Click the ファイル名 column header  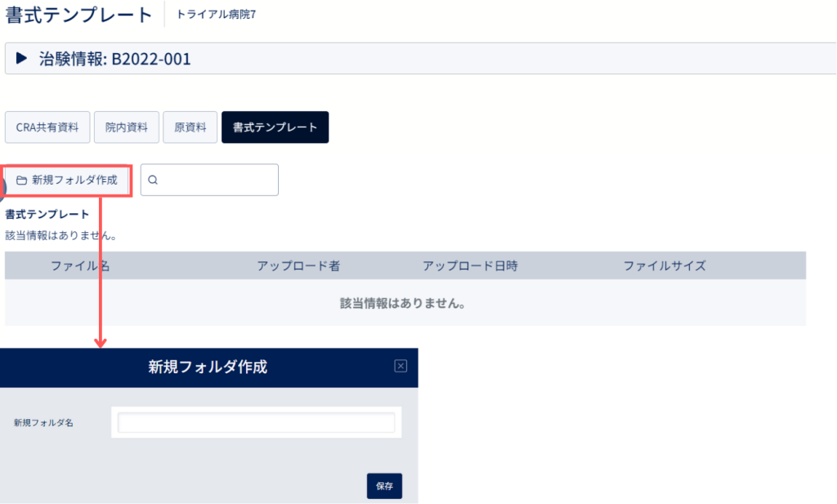(80, 265)
